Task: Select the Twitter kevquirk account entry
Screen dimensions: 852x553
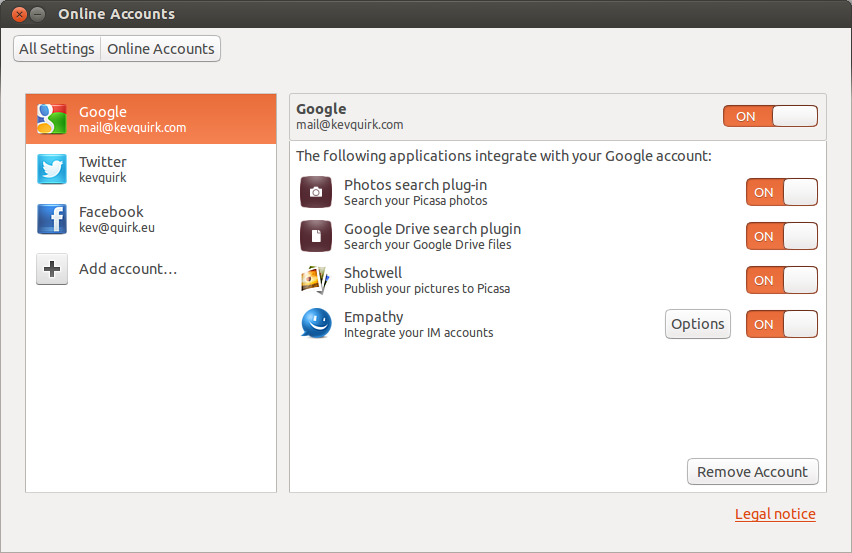Action: (150, 169)
